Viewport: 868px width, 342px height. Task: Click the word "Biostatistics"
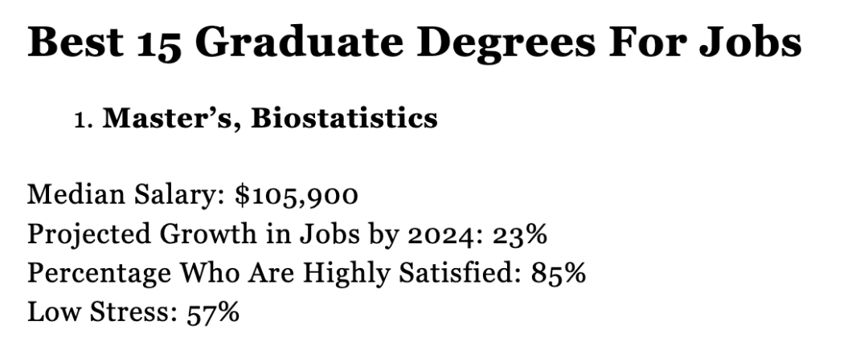pos(344,118)
